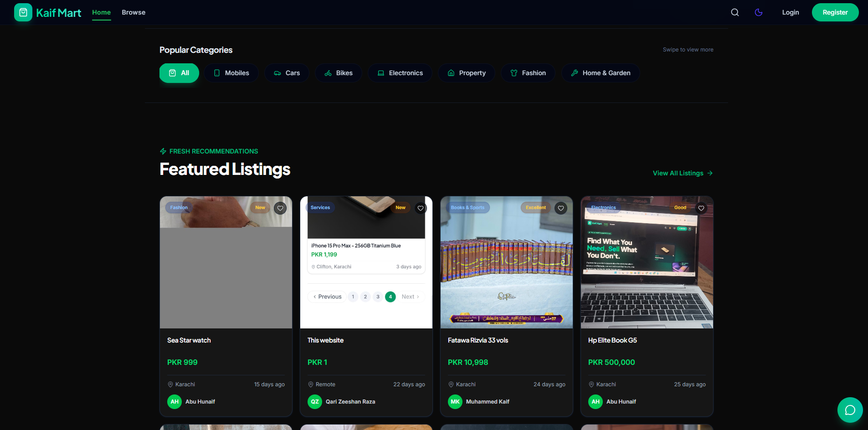
Task: Select the Mobiles category chip
Action: 231,73
